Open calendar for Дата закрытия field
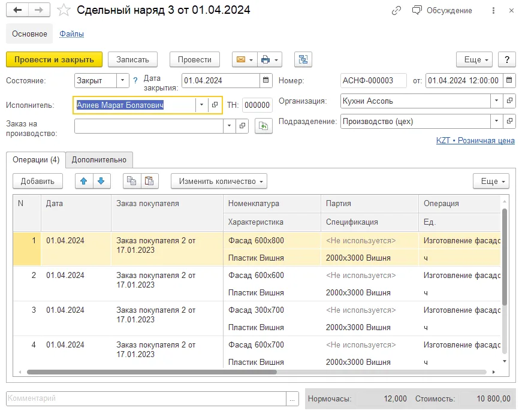Viewport: 522px width, 420px height. click(265, 80)
